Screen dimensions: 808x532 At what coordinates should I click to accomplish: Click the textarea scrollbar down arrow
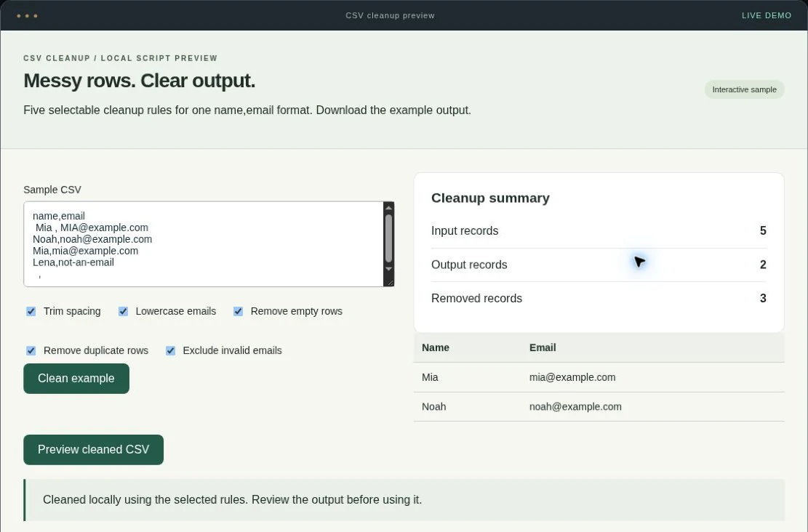tap(389, 269)
